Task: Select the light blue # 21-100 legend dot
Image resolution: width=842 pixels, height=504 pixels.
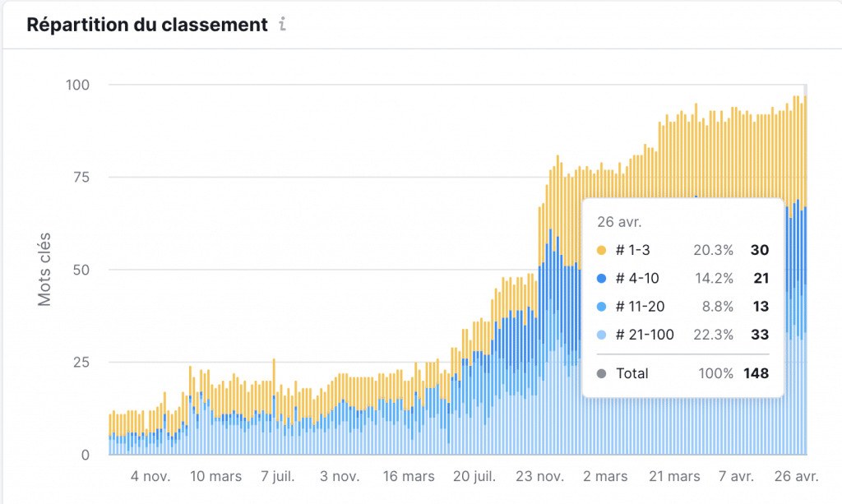Action: click(x=599, y=335)
